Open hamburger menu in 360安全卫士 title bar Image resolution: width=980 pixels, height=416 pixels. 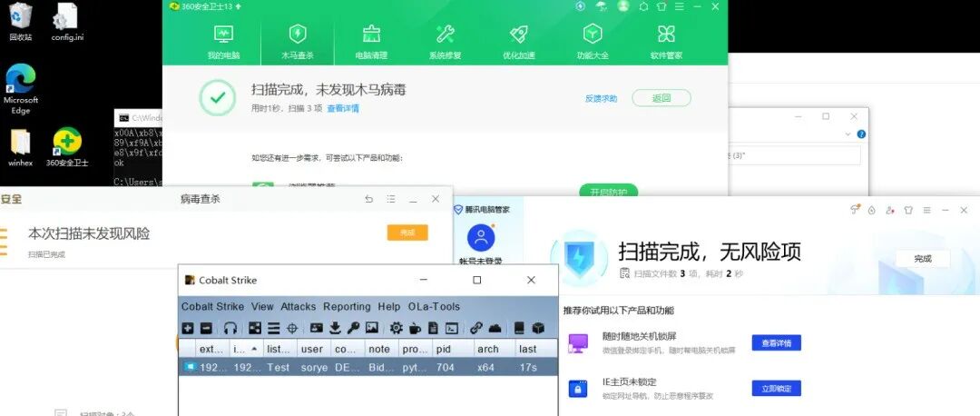pos(680,6)
